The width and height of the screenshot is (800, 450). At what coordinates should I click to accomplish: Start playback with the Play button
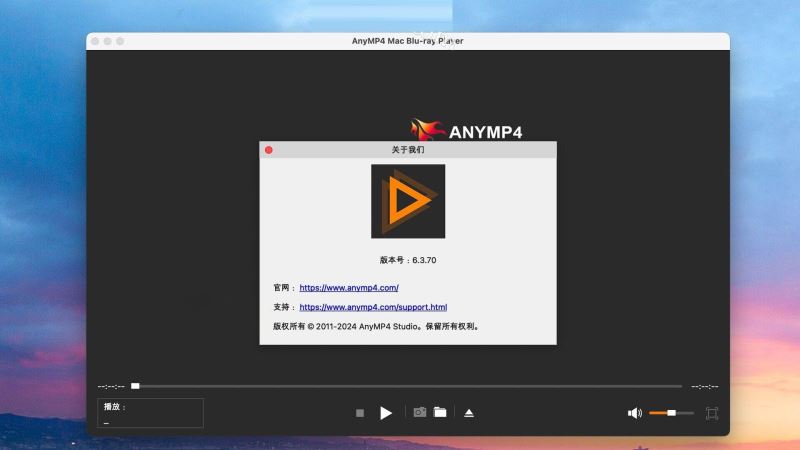[386, 413]
